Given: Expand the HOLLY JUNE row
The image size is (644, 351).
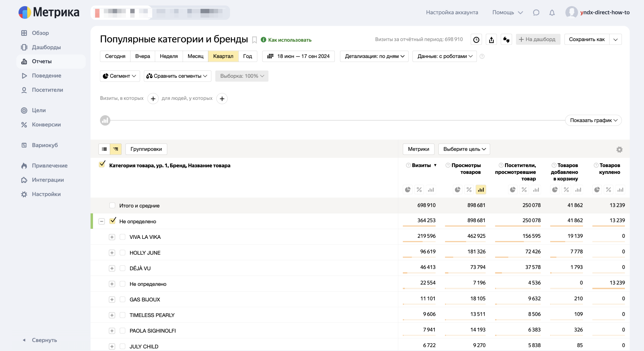Looking at the screenshot, I should [112, 253].
